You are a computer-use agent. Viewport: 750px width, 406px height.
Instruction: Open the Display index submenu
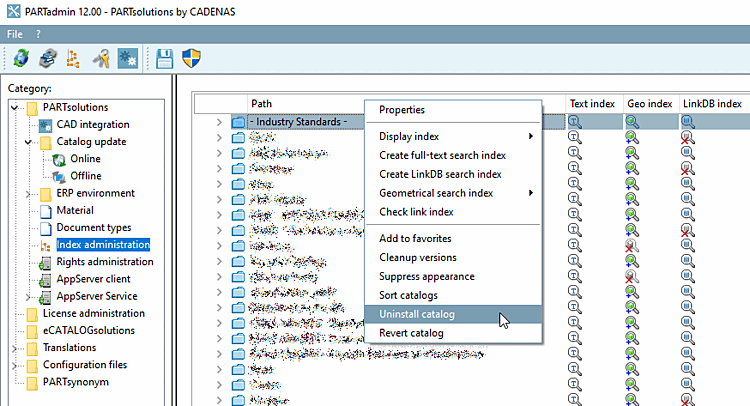453,136
